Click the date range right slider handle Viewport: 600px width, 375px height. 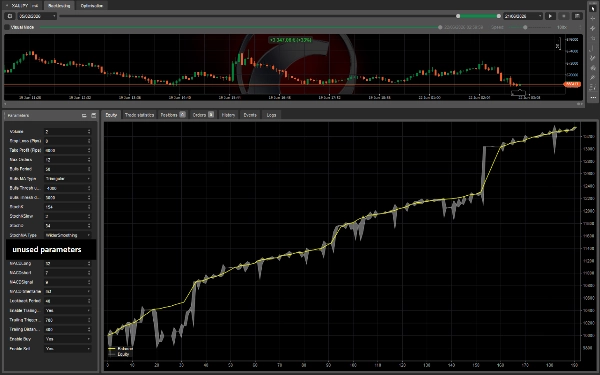click(499, 16)
